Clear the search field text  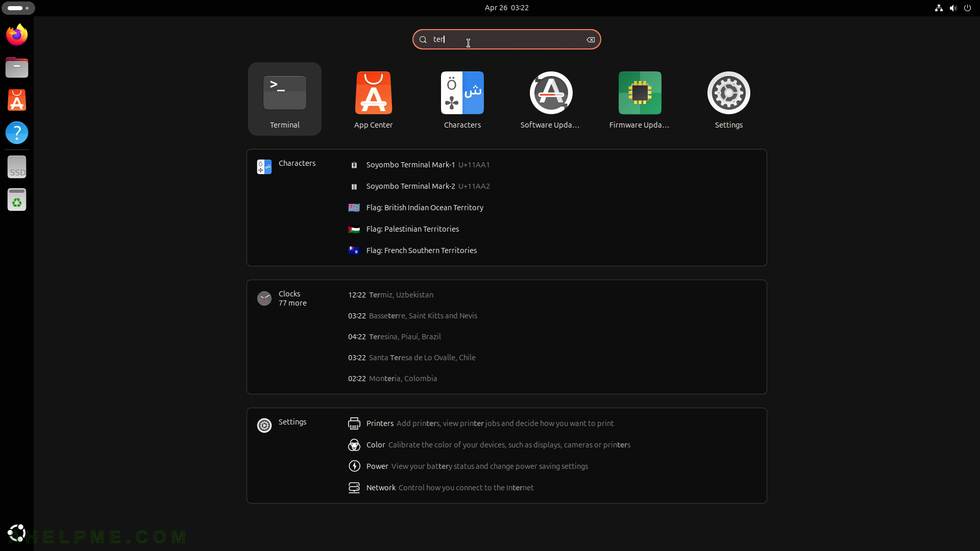click(x=591, y=40)
